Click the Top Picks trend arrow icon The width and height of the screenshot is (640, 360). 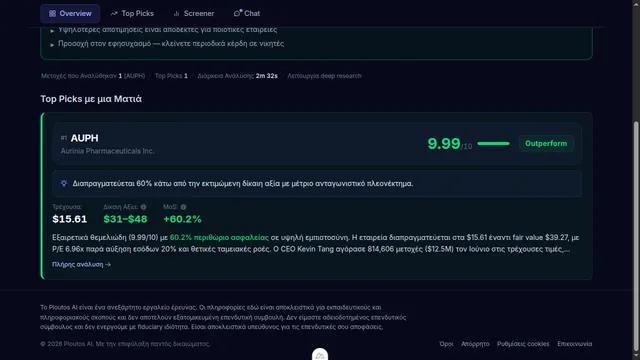point(114,13)
